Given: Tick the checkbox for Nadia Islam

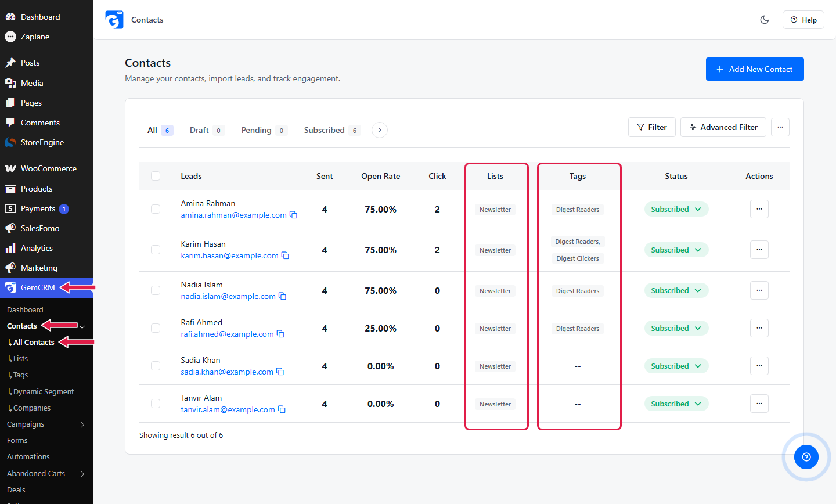Looking at the screenshot, I should coord(156,290).
